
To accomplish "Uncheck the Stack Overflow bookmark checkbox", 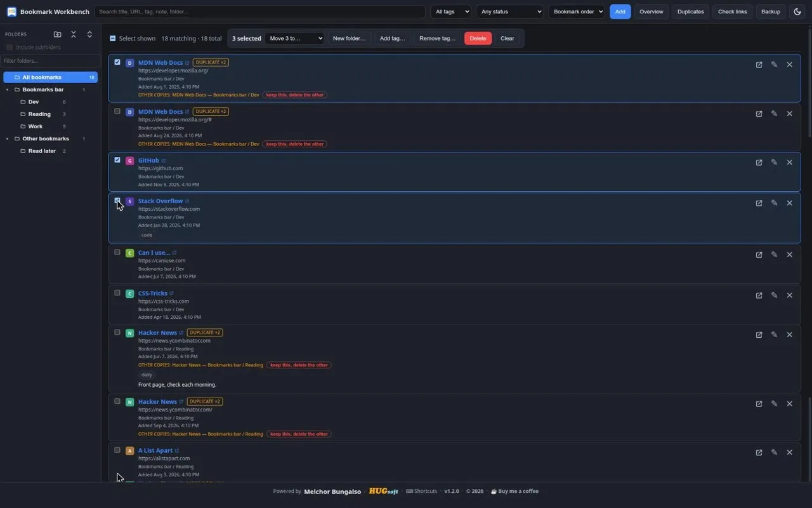I will pos(117,201).
